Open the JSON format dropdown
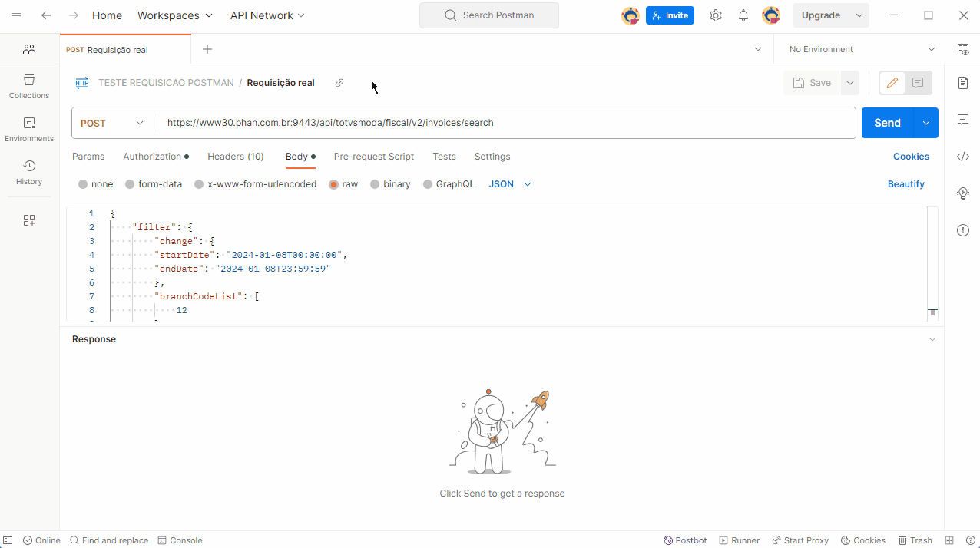 coord(510,184)
